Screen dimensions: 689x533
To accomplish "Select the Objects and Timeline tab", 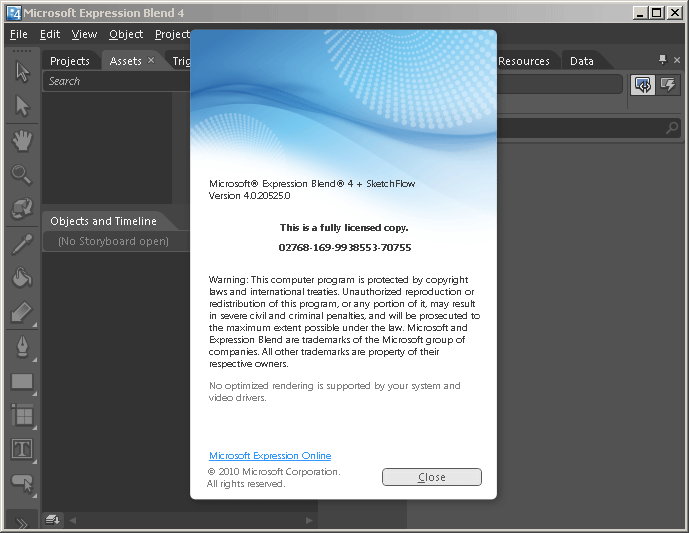I will [103, 221].
